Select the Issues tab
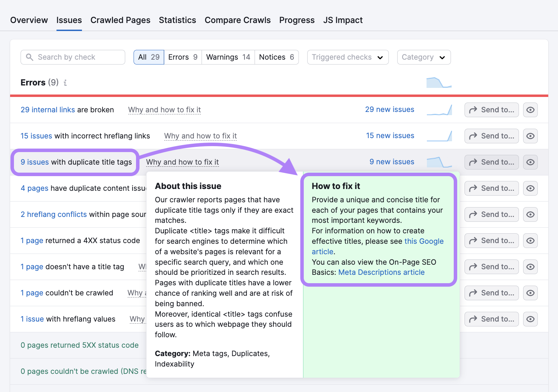Viewport: 558px width, 392px height. pyautogui.click(x=69, y=20)
